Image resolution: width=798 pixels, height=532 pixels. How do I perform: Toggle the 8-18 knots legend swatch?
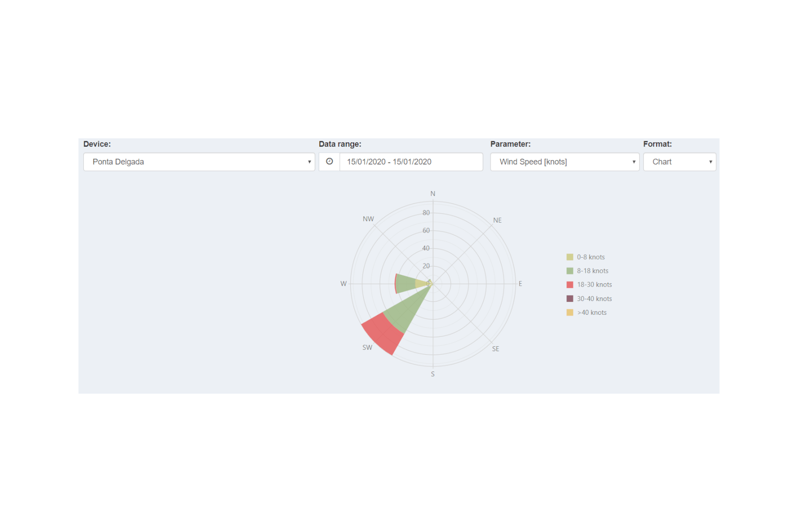pyautogui.click(x=570, y=271)
